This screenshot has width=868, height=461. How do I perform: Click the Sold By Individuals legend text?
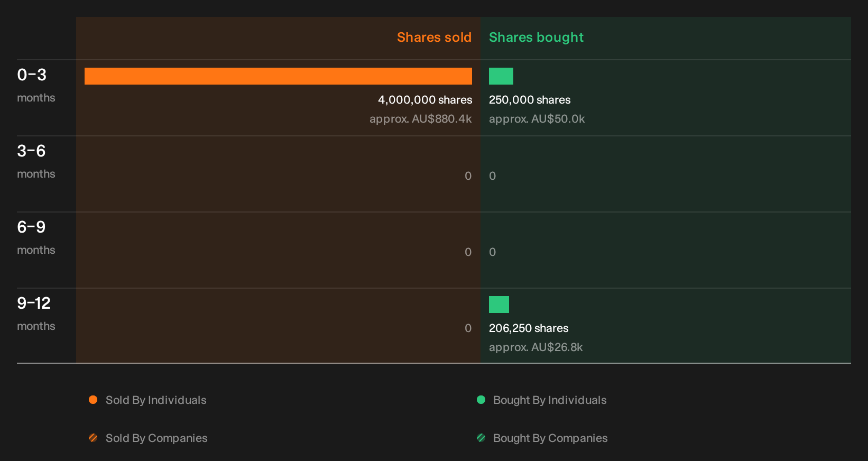coord(156,400)
